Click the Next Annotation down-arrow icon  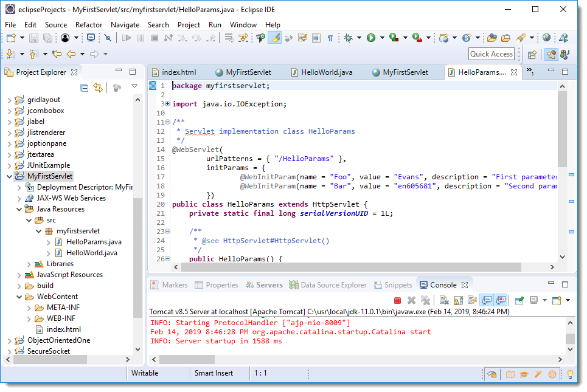coord(10,54)
